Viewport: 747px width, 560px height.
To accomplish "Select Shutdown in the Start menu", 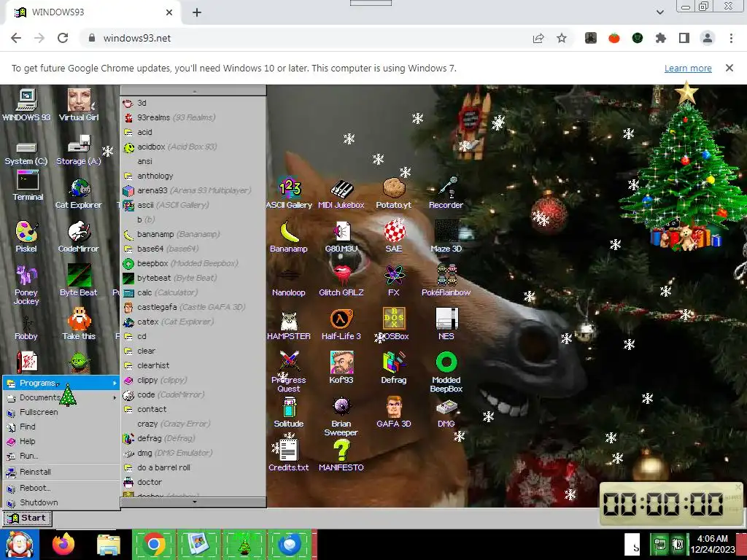I will tap(61, 502).
